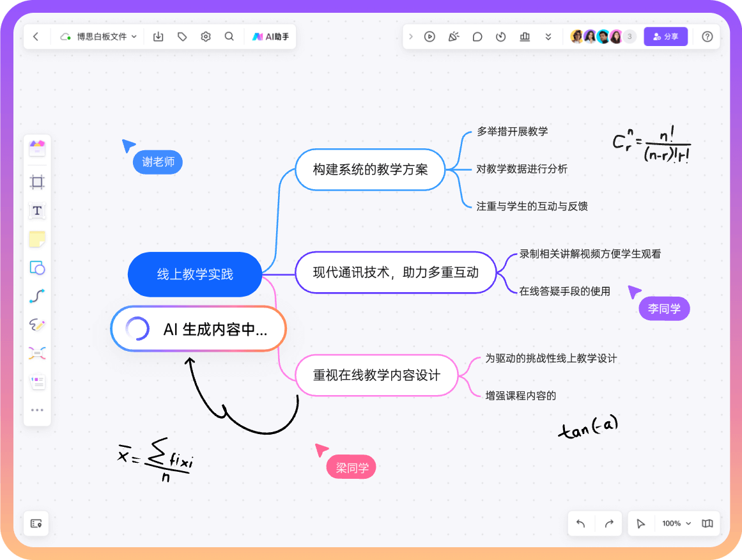Click the download/export icon
This screenshot has height=560, width=742.
click(x=158, y=36)
